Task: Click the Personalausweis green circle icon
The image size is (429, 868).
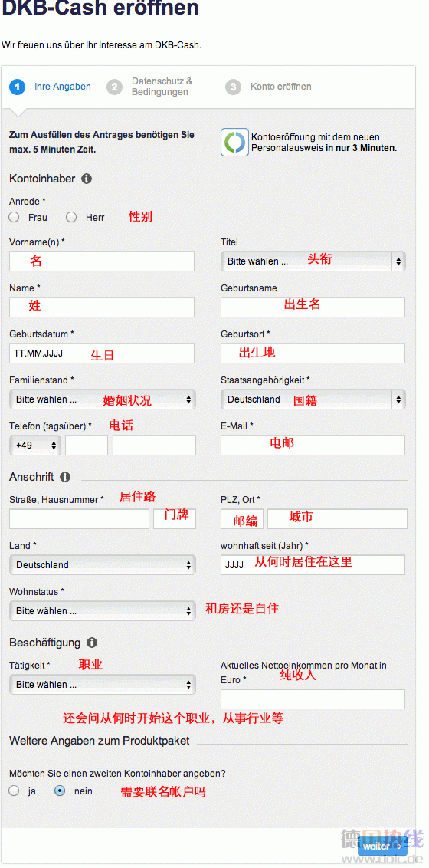Action: pyautogui.click(x=235, y=143)
